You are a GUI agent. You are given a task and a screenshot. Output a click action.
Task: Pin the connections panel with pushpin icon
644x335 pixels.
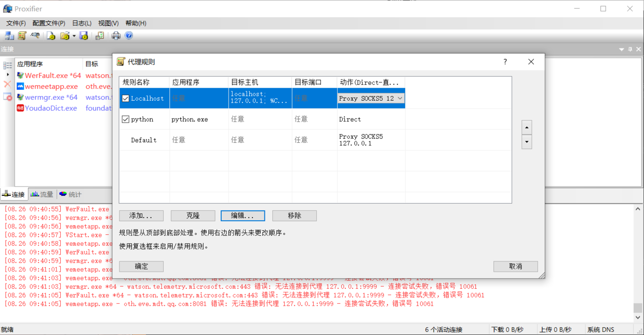(x=630, y=49)
